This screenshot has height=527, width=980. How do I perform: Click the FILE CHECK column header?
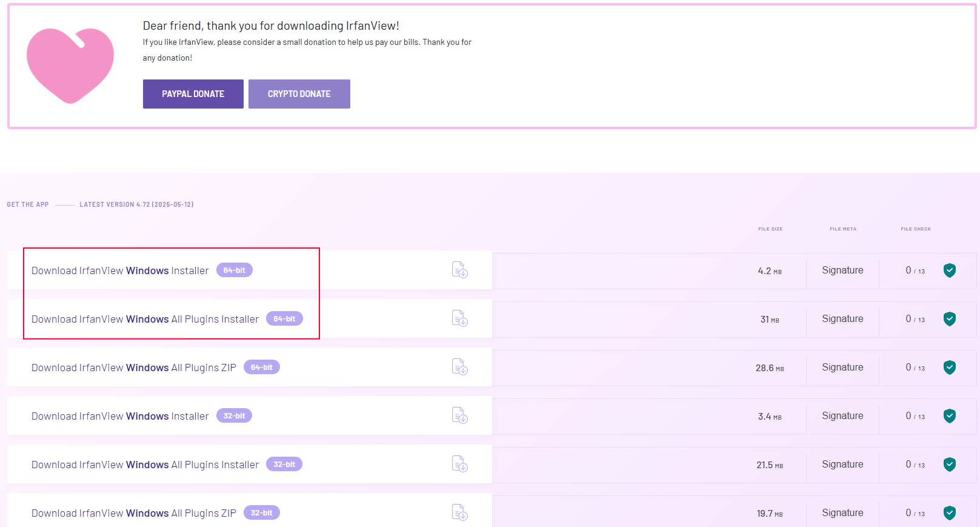(916, 229)
